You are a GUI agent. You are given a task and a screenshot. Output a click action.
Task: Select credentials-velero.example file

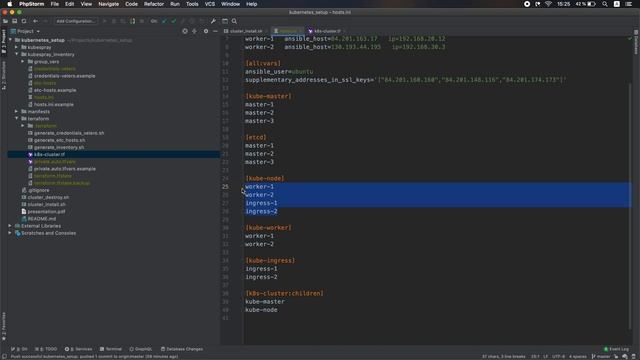tap(64, 76)
